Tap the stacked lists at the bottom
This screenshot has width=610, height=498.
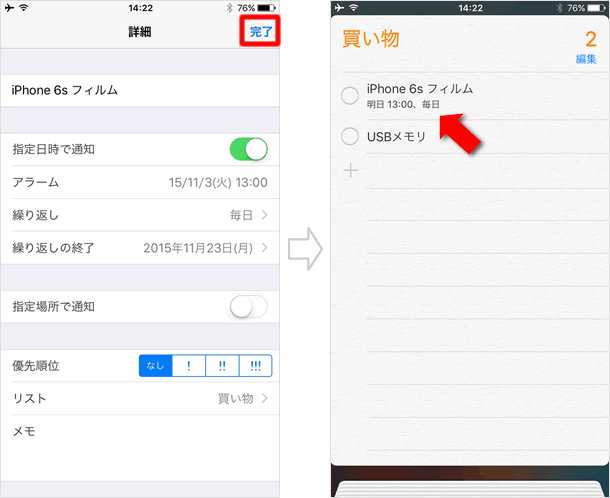pos(470,489)
